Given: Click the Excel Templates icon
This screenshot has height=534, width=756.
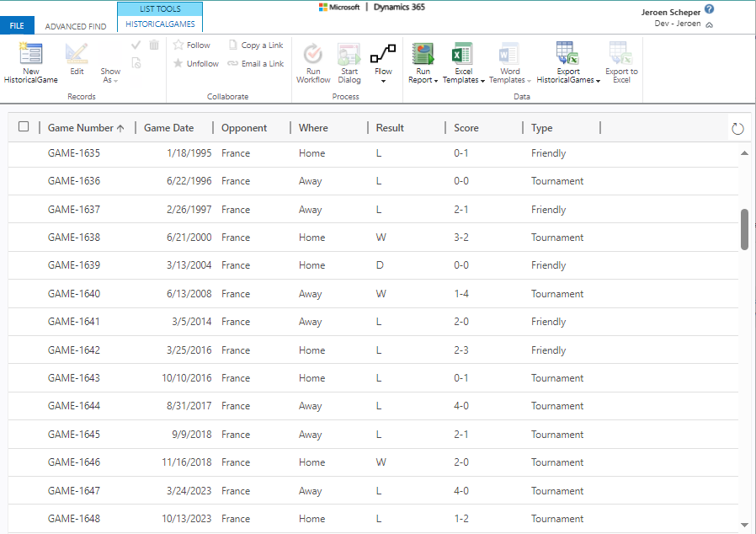Looking at the screenshot, I should click(462, 54).
